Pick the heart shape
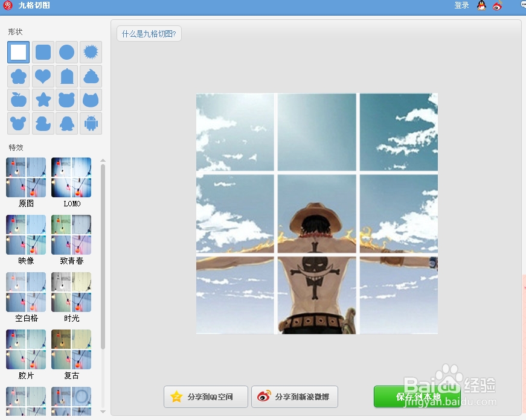Image resolution: width=526 pixels, height=420 pixels. click(43, 77)
